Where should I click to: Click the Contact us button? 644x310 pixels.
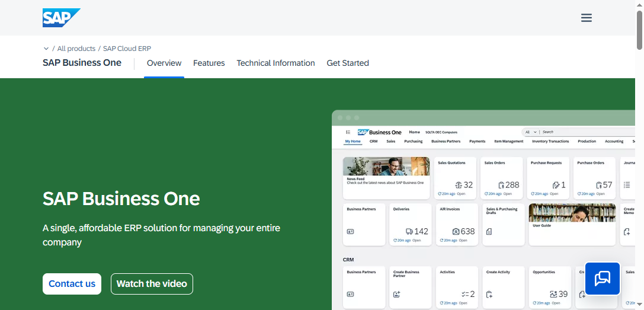point(72,284)
